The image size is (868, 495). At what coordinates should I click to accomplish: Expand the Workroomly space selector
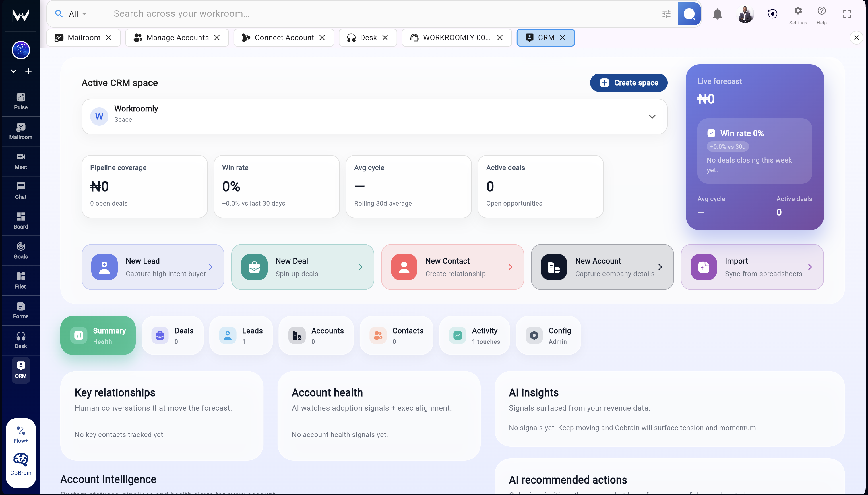tap(652, 116)
